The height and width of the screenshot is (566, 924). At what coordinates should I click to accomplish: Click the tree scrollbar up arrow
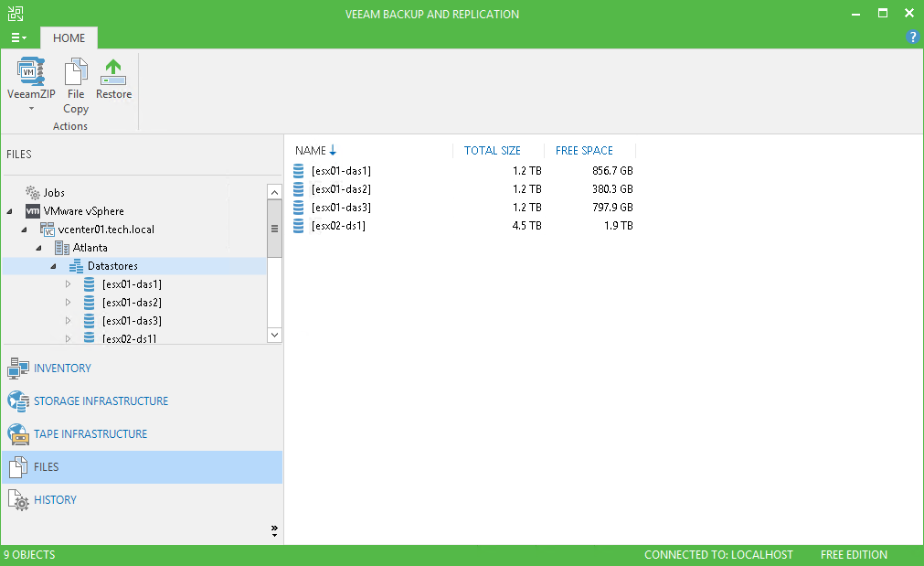click(x=274, y=192)
